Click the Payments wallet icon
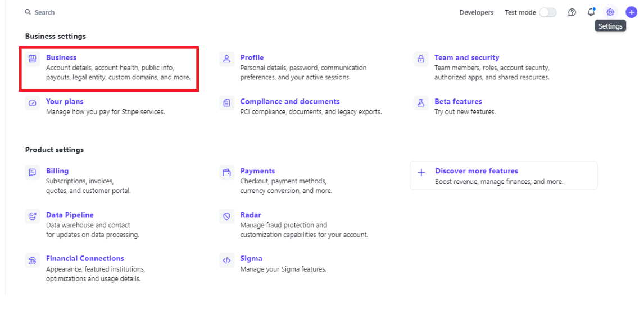This screenshot has height=324, width=644. tap(226, 172)
